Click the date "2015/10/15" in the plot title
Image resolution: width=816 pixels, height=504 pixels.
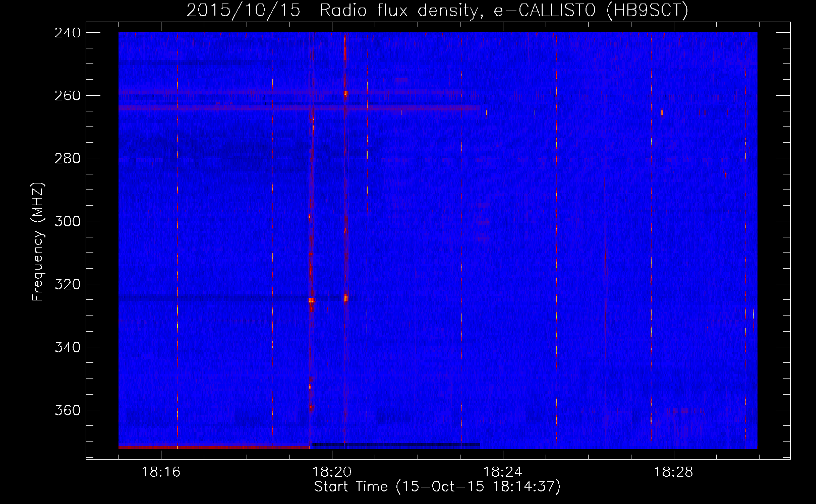(x=244, y=10)
